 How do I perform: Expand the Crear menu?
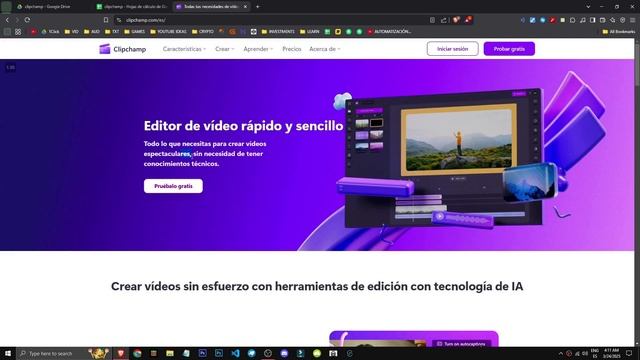[x=224, y=49]
